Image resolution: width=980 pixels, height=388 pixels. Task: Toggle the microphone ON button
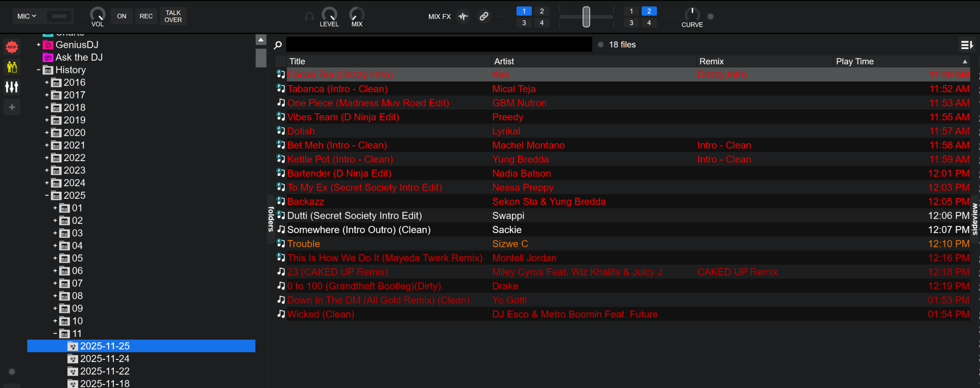121,16
